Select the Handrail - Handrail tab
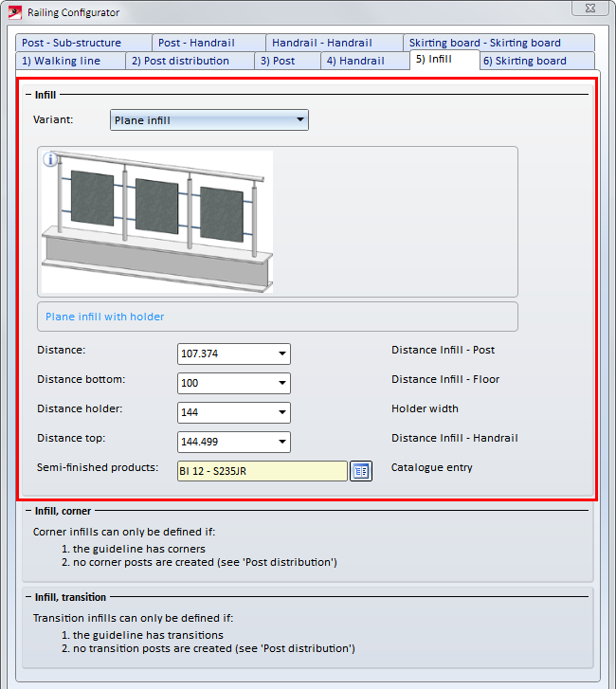616x689 pixels. (x=332, y=43)
